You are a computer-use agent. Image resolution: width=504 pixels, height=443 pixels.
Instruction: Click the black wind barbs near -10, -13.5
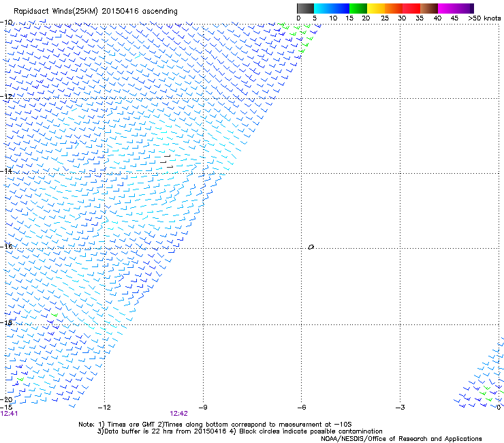point(167,161)
